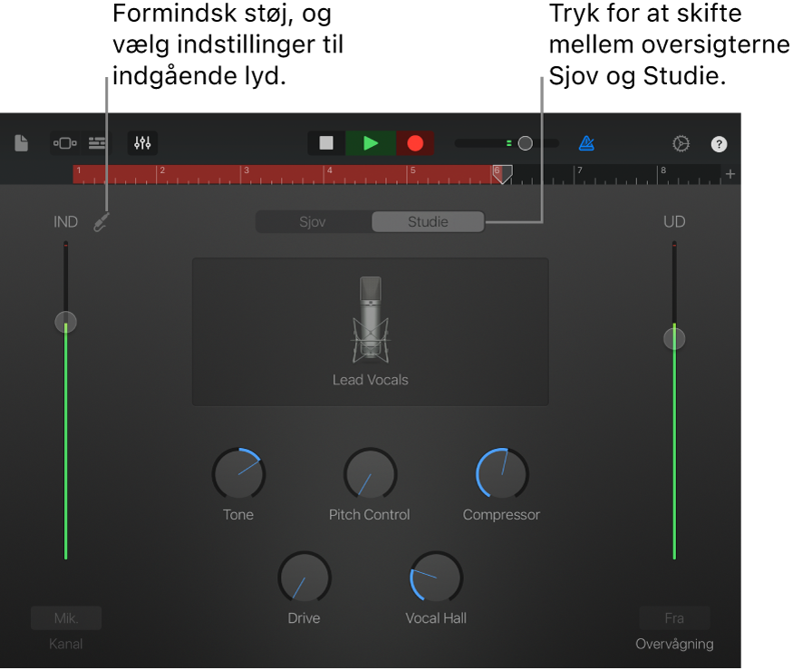Image resolution: width=812 pixels, height=670 pixels.
Task: Start recording with the red Record button
Action: click(415, 143)
